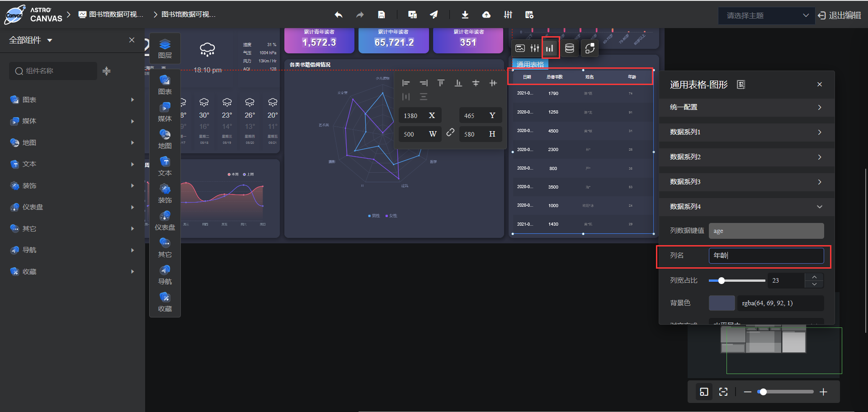
Task: Click the filter icon beside the component search
Action: tap(107, 71)
